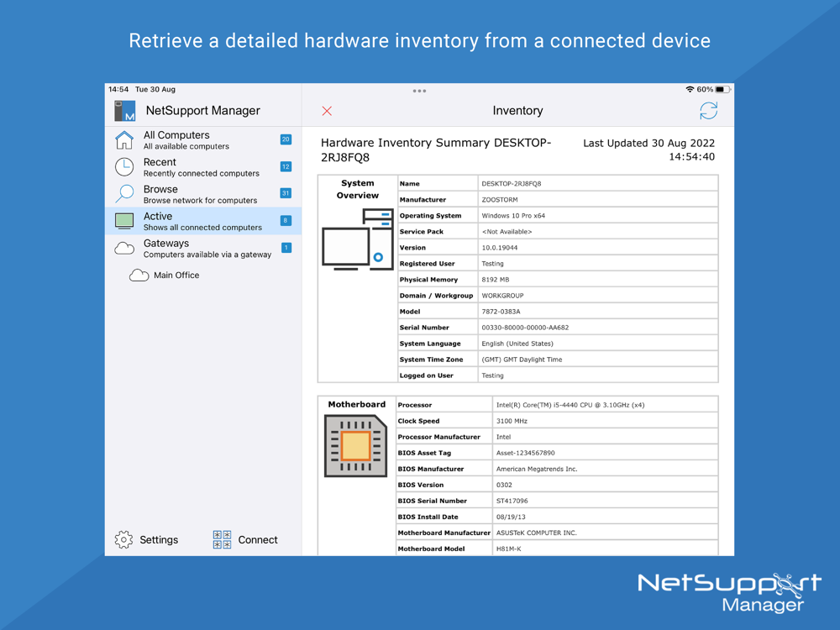
Task: Click the BIOS Version value 0302
Action: [x=504, y=486]
